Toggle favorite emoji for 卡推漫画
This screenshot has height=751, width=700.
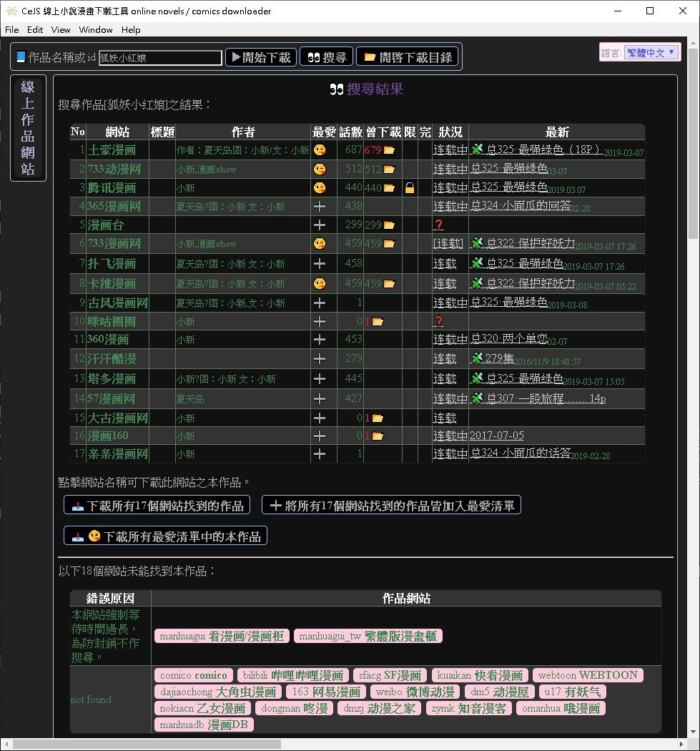coord(320,284)
